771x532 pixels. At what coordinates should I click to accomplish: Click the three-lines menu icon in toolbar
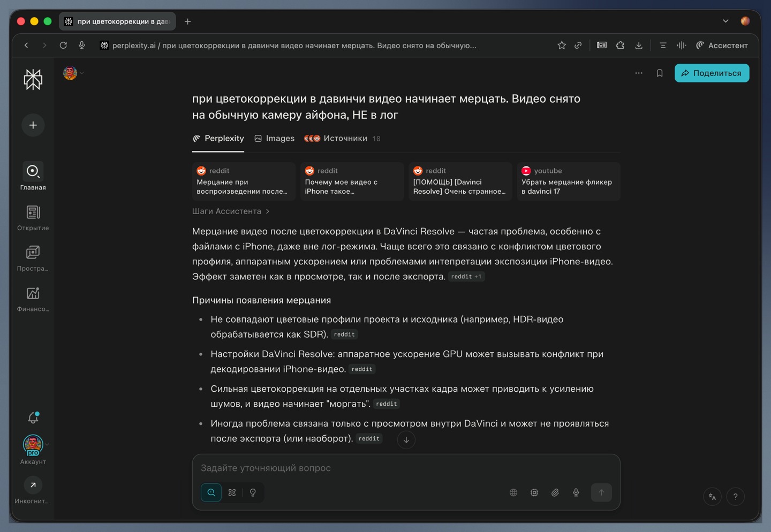pyautogui.click(x=663, y=45)
